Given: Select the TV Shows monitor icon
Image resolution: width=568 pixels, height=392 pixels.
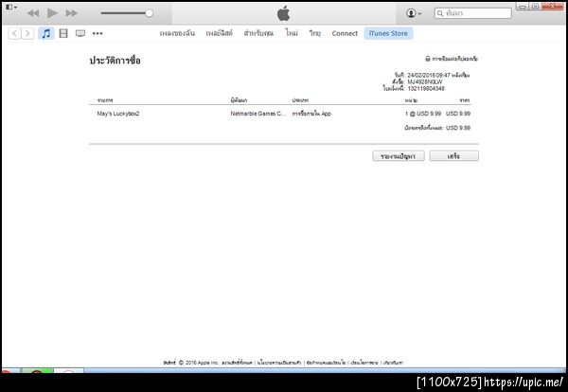Looking at the screenshot, I should click(80, 34).
